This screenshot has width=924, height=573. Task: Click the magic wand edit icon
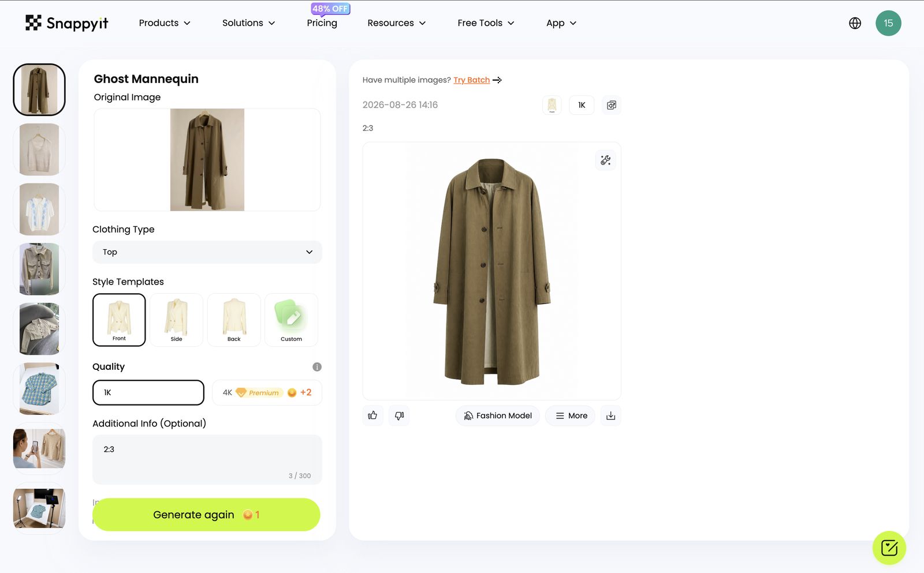[605, 160]
